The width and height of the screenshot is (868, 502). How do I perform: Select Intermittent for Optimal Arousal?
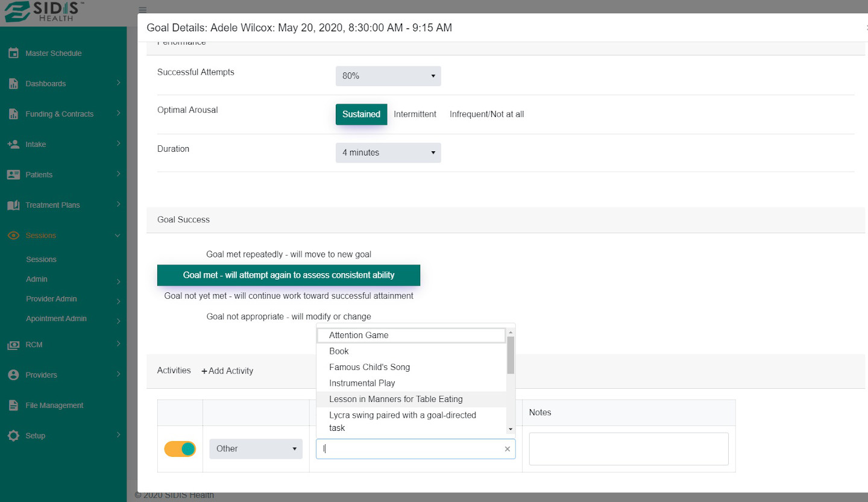tap(415, 115)
